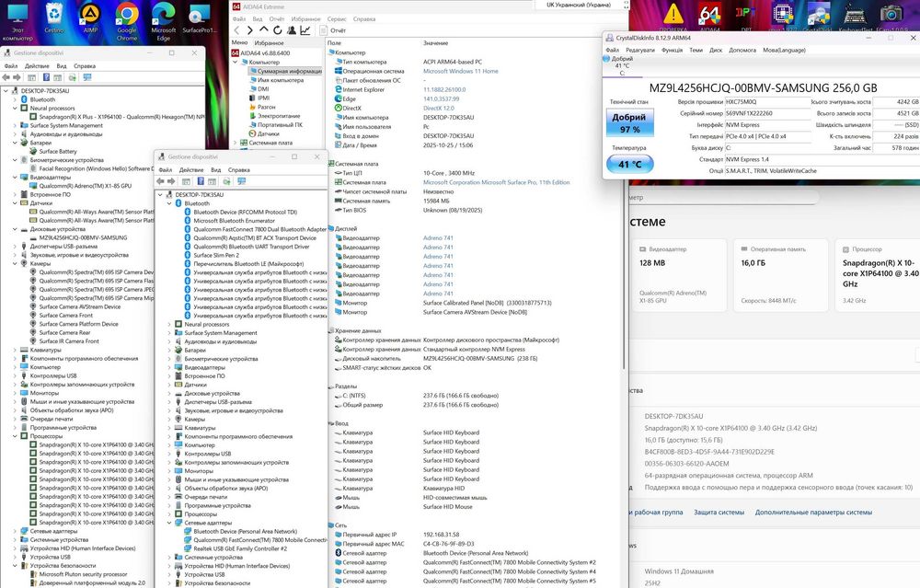Open the Microsoft Windows 11 Home link
The image size is (920, 588).
[461, 71]
